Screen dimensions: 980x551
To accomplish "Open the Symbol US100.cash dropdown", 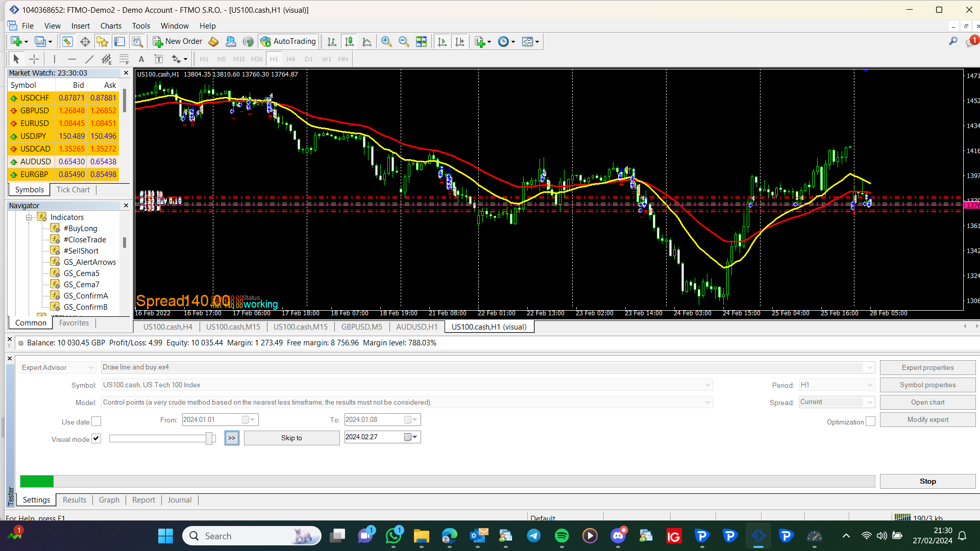I will coord(407,385).
